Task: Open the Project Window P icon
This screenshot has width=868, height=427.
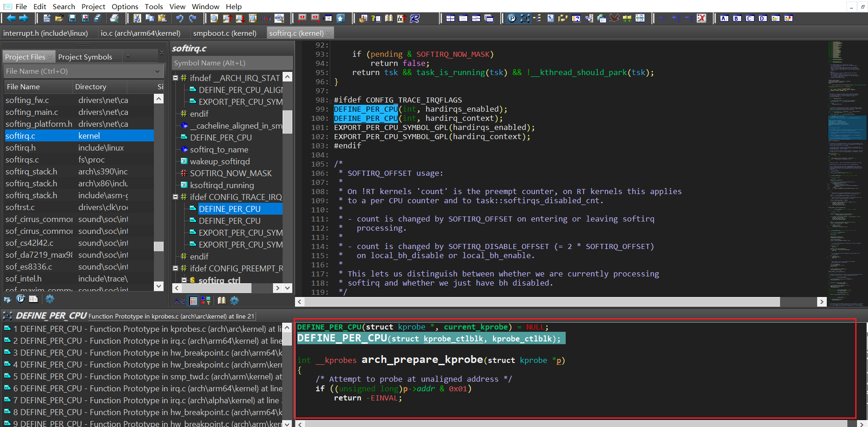Action: (512, 18)
